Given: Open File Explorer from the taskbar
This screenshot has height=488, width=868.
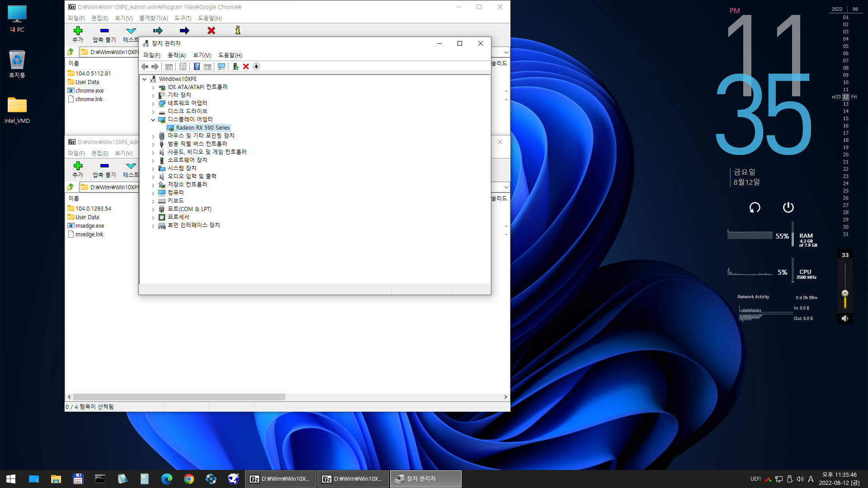Looking at the screenshot, I should 56,479.
